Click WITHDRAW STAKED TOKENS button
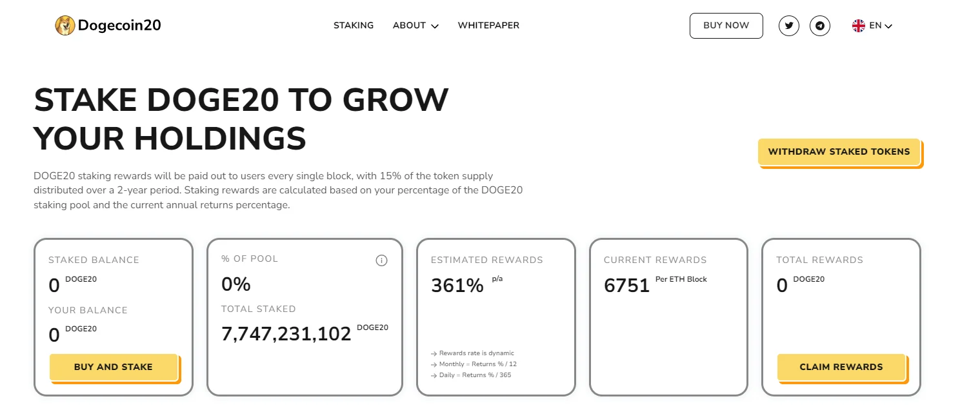 coord(839,152)
